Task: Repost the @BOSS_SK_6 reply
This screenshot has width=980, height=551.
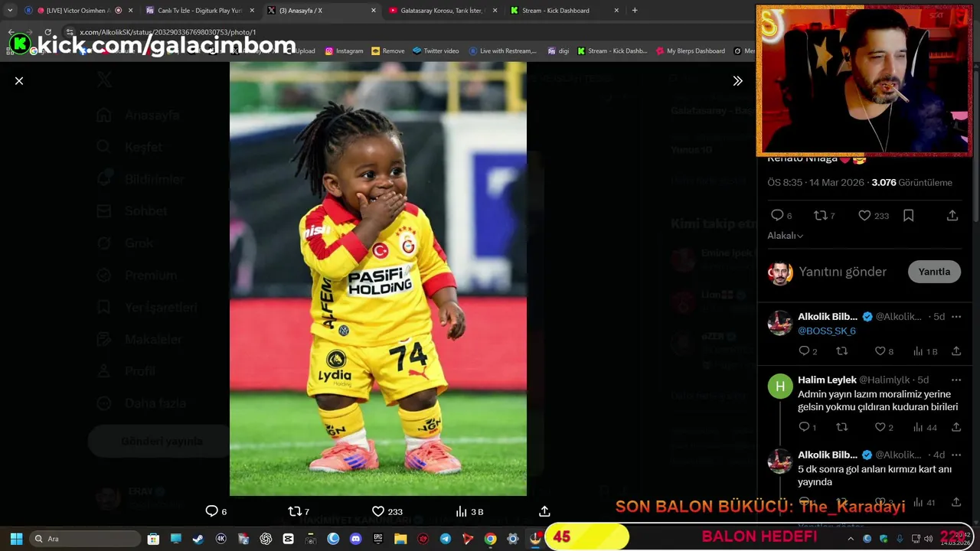Action: (842, 351)
